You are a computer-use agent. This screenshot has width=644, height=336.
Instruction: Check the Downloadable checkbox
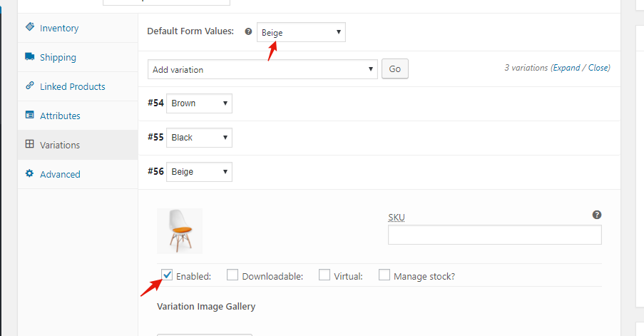pos(232,275)
